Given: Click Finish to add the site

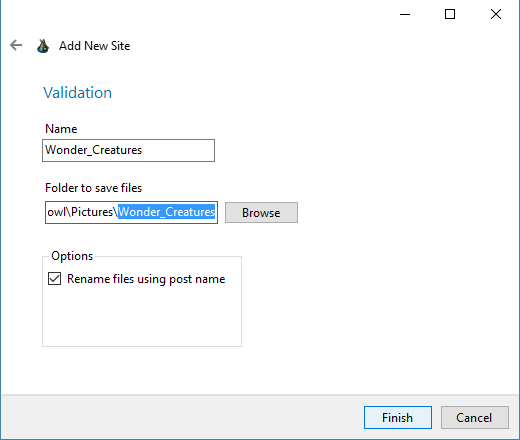Looking at the screenshot, I should [398, 417].
